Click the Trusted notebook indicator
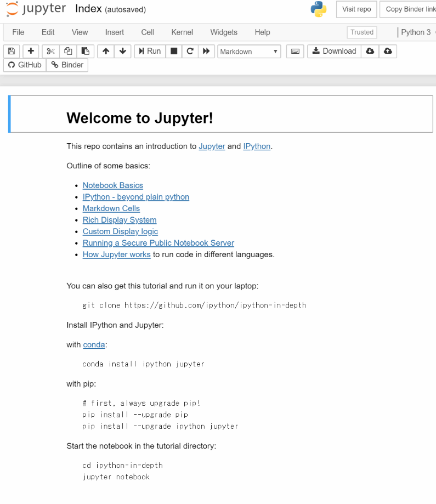Screen dimensions: 436x504 362,32
